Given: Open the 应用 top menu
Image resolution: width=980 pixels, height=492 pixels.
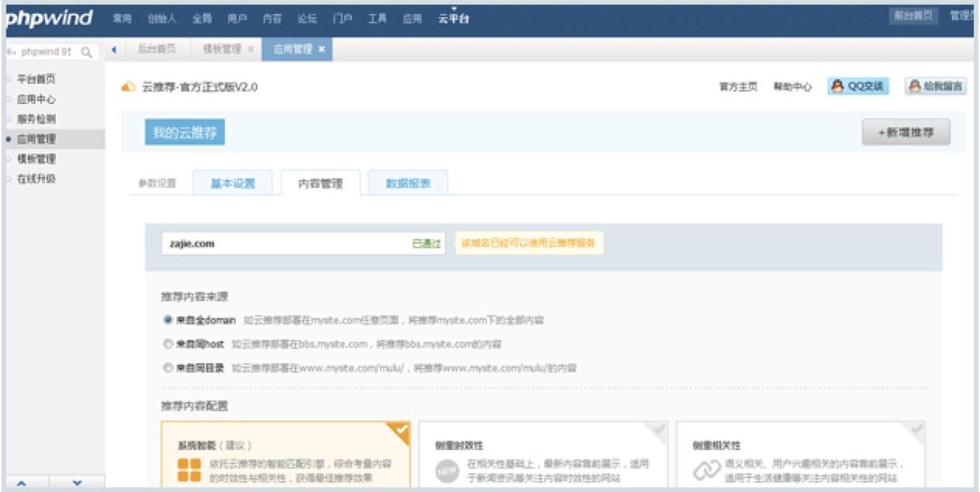Looking at the screenshot, I should pos(412,19).
